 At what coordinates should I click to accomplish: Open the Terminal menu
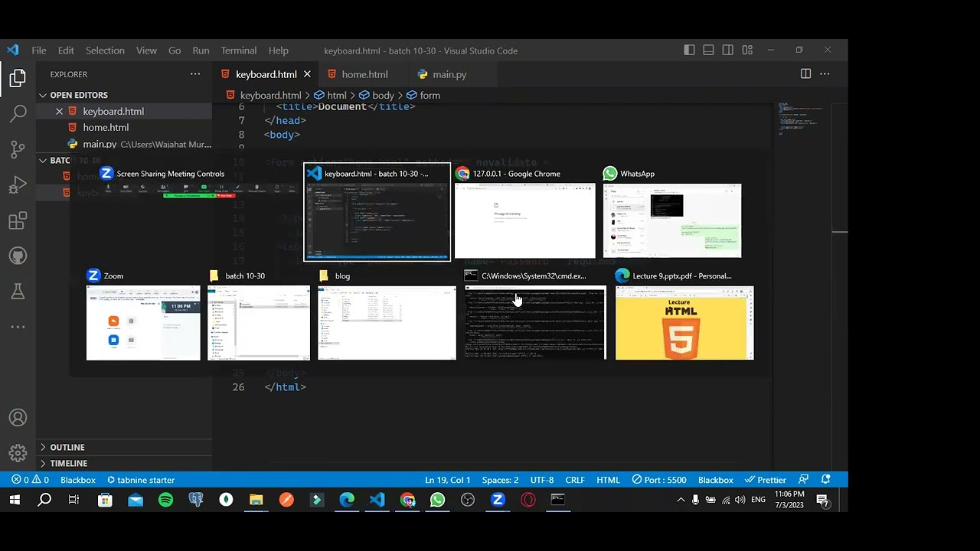[239, 51]
